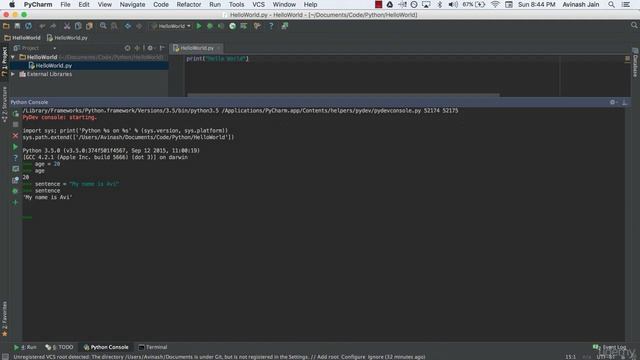
Task: Click the Redo arrow in toolbar
Action: tap(53, 26)
